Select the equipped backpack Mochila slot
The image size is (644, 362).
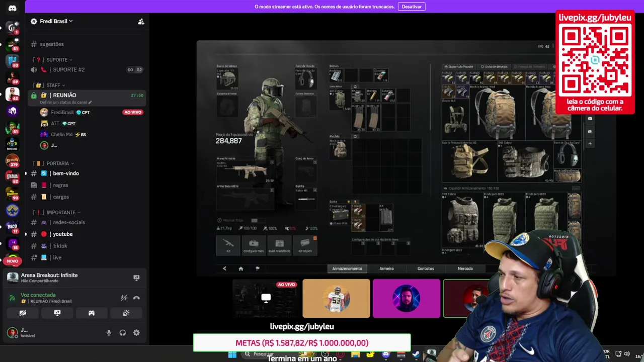point(340,148)
